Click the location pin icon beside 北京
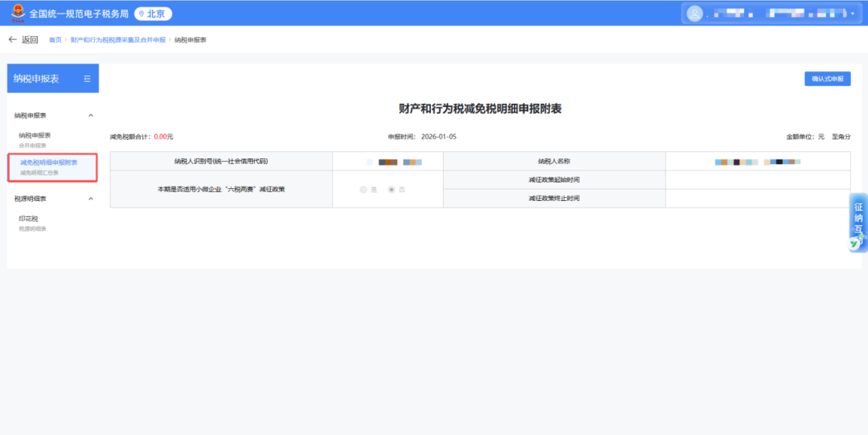The width and height of the screenshot is (868, 435). pyautogui.click(x=141, y=14)
